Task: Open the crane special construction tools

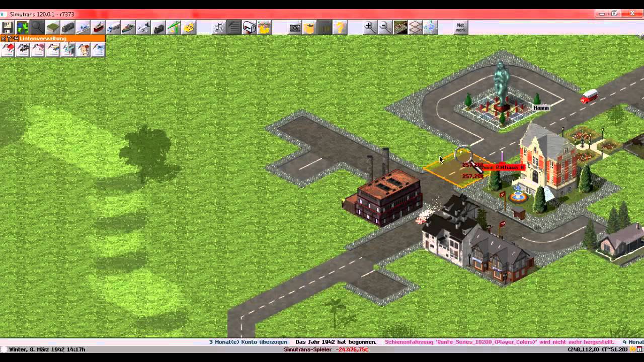Action: 174,27
